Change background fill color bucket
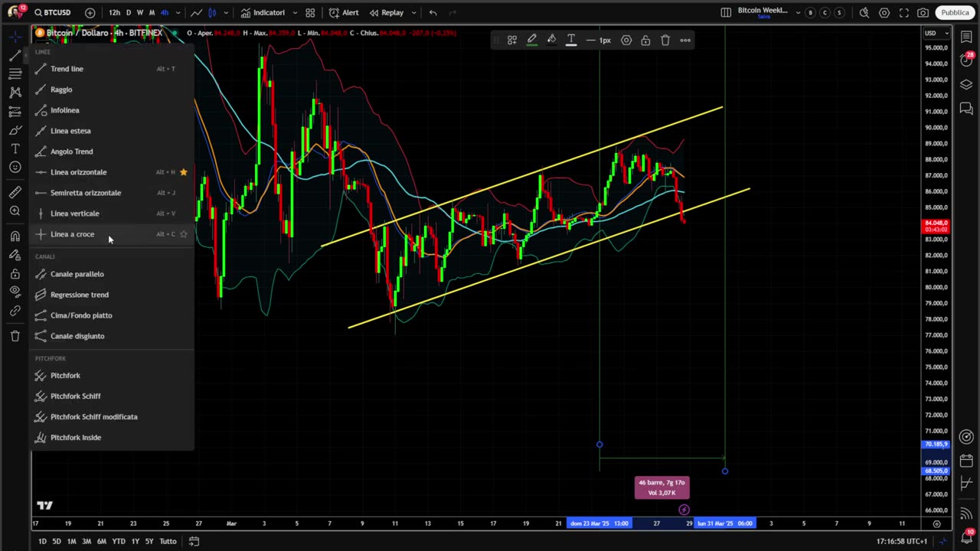 tap(551, 40)
